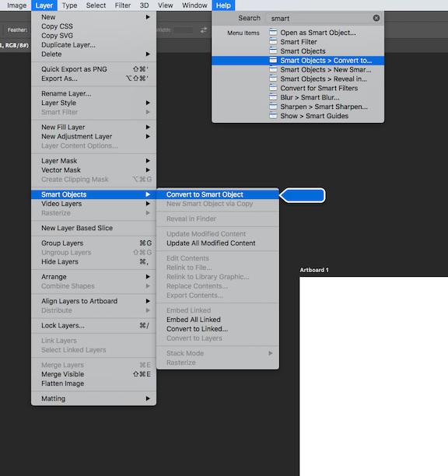This screenshot has width=448, height=476.
Task: Select Smart Objects search result
Action: 298,51
